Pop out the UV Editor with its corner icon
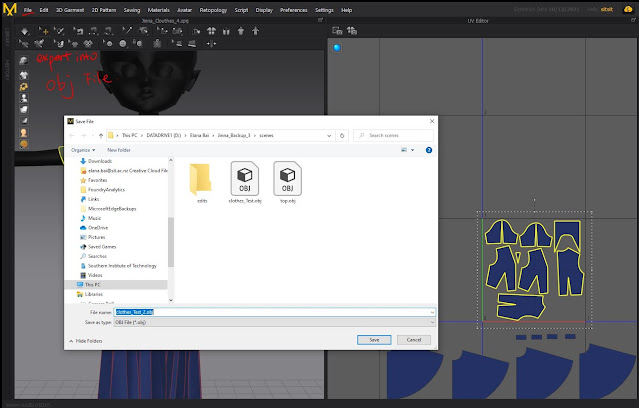The image size is (639, 408). (633, 20)
